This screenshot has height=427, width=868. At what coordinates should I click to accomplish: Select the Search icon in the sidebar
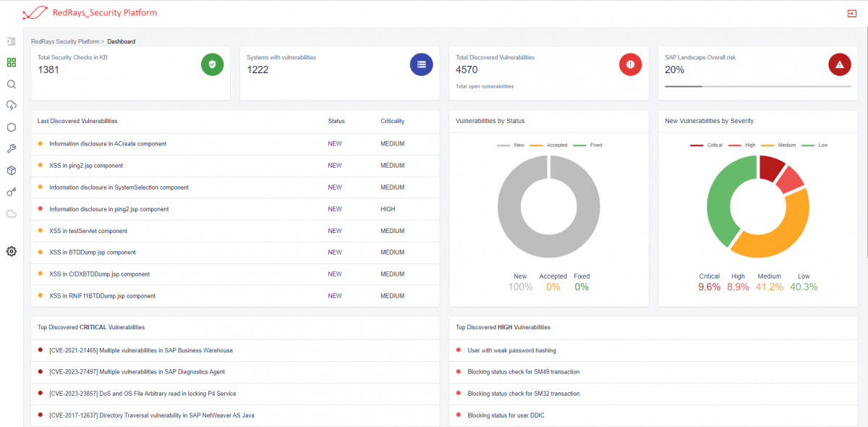11,84
